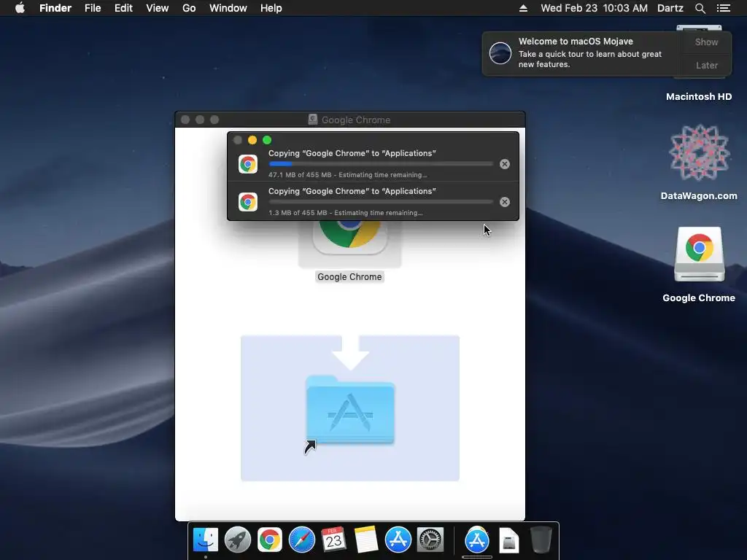Open the Trash from the Dock
The image size is (747, 560).
(x=541, y=540)
